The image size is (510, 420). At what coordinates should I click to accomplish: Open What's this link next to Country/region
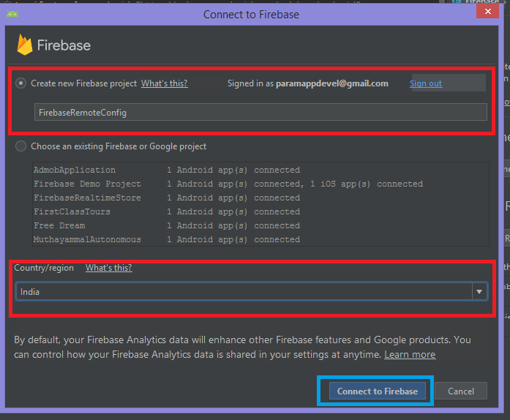tap(108, 268)
